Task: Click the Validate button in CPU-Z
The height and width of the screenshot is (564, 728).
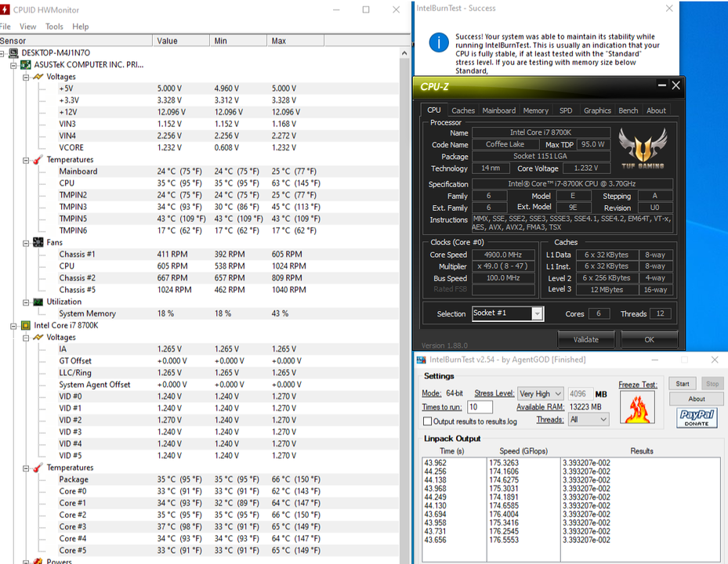Action: tap(586, 339)
